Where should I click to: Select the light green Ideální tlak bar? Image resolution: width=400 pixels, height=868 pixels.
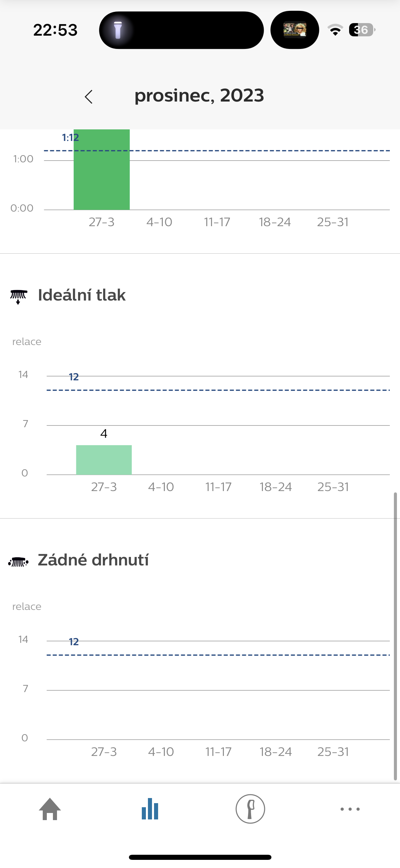104,460
